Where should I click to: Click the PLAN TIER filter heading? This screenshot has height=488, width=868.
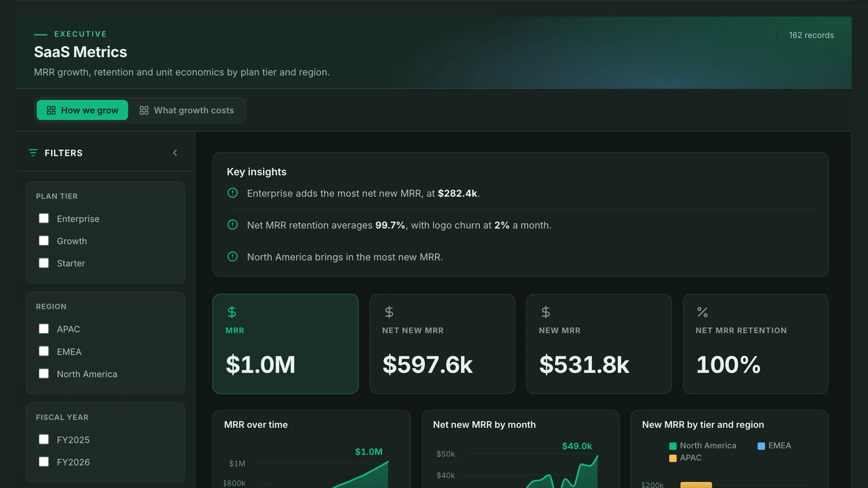point(57,196)
